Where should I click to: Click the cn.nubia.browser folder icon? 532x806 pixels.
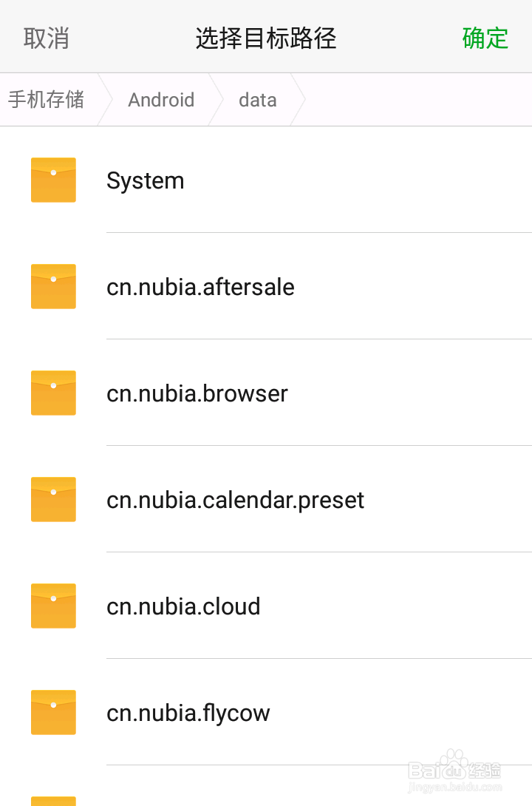(x=53, y=393)
